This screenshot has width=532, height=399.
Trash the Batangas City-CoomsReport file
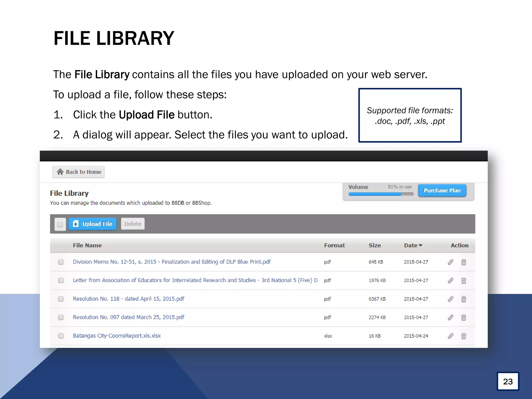click(x=464, y=336)
